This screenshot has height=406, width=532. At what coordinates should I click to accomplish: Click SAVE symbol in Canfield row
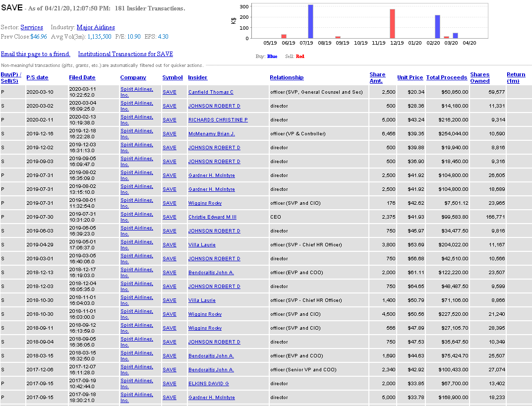[x=169, y=92]
